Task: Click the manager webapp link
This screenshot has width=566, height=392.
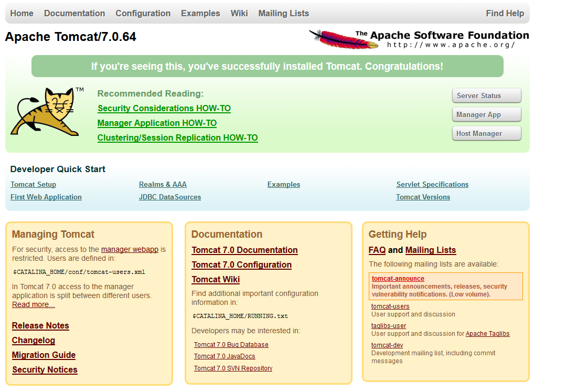Action: (x=130, y=249)
